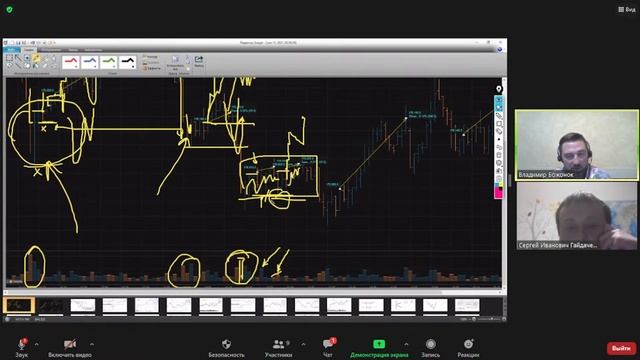Click Включить видео camera icon

[70, 344]
